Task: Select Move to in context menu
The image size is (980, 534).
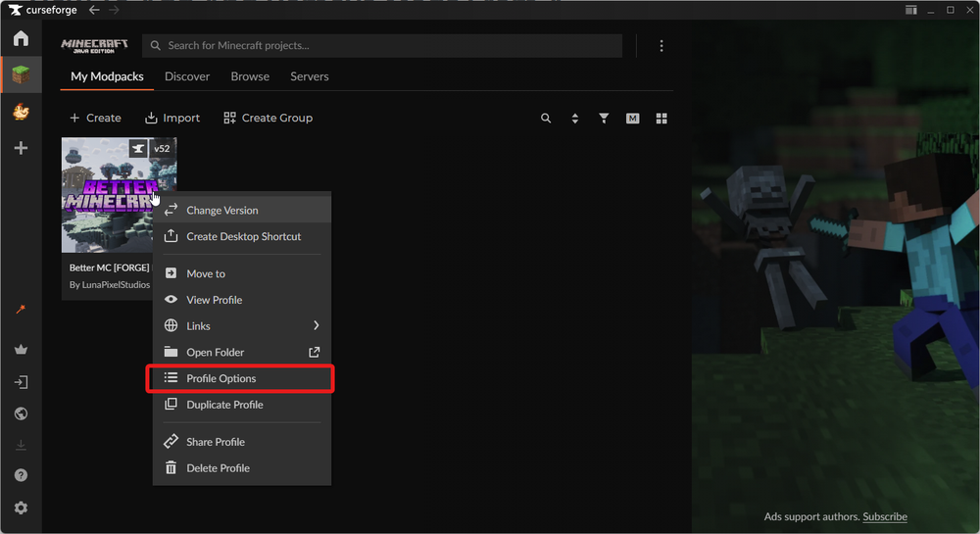Action: click(242, 273)
